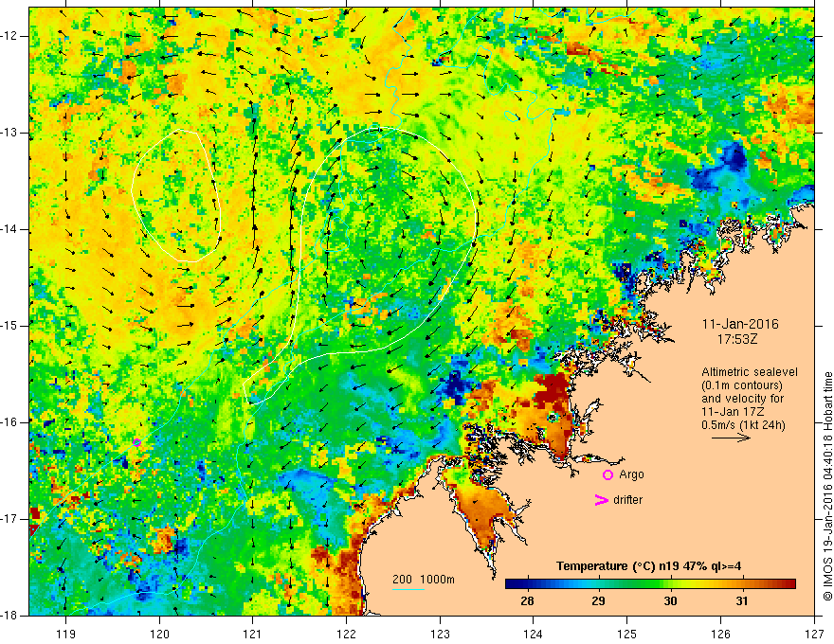Screen dimensions: 834x644
Task: Click the '120' longitude axis label
Action: click(159, 634)
